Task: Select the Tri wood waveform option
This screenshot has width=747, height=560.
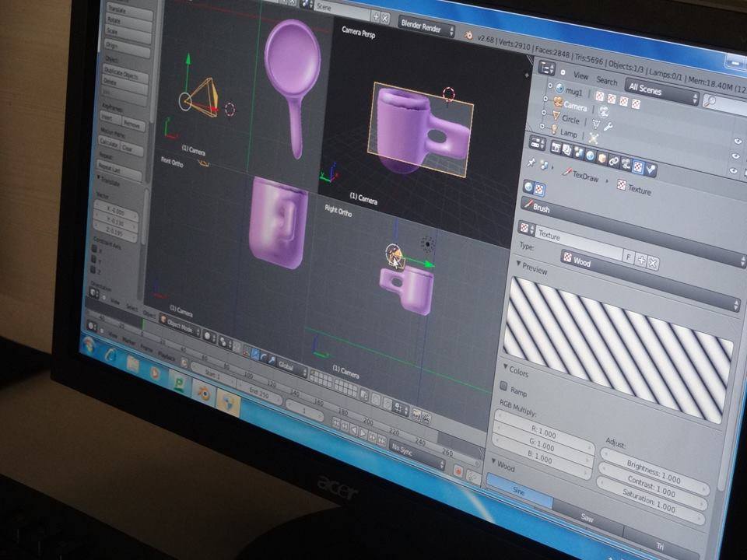Action: coord(661,546)
